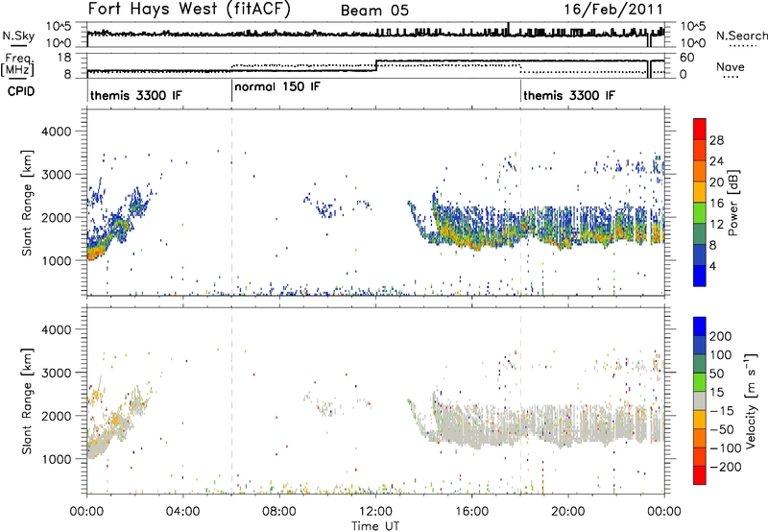768x532 pixels.
Task: Click the 'Velocity [m s-1]' colorbar title
Action: (751, 400)
